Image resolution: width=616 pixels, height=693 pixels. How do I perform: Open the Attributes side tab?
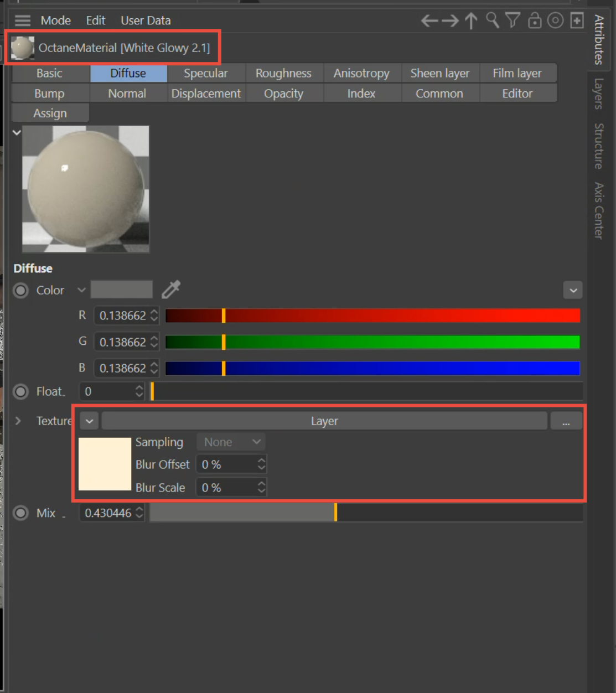599,40
